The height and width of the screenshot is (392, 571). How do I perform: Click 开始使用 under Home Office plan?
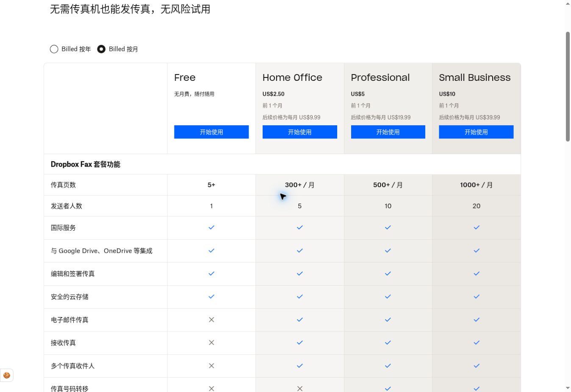coord(300,132)
